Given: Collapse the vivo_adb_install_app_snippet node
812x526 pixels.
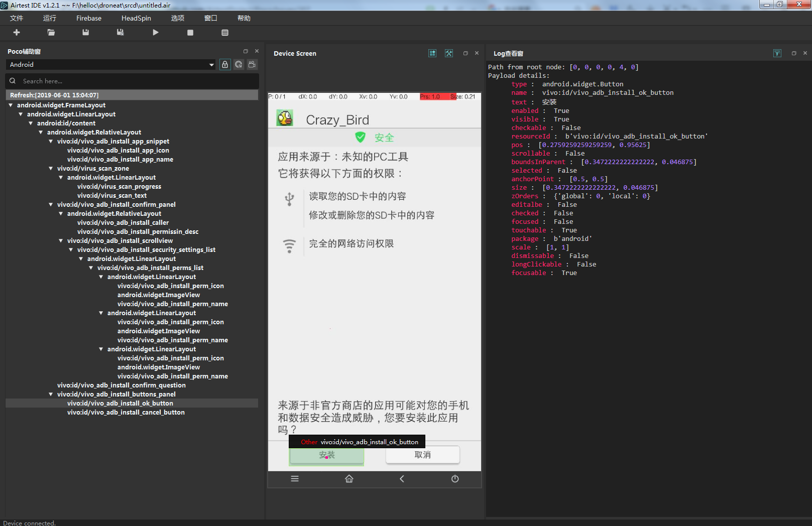Looking at the screenshot, I should click(x=51, y=142).
